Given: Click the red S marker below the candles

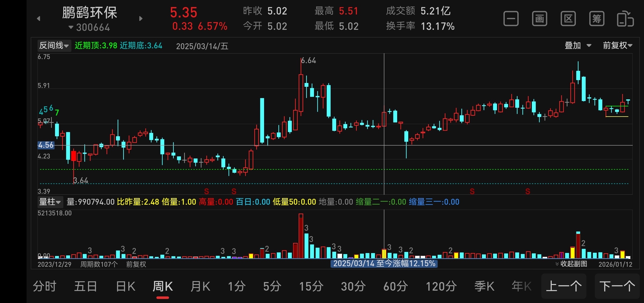Looking at the screenshot, I should click(x=206, y=191).
